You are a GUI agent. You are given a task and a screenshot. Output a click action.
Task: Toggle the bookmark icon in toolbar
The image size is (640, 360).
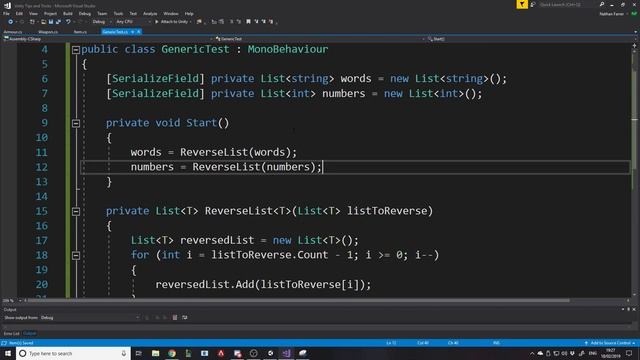(x=248, y=22)
